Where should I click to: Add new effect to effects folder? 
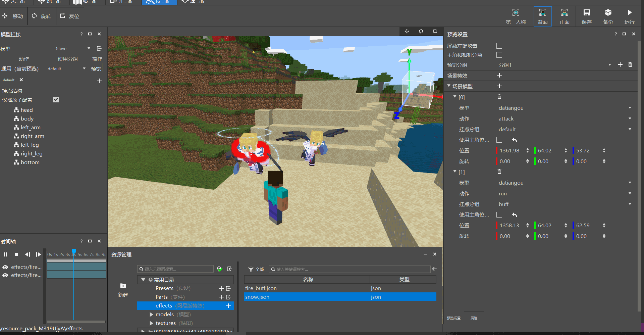point(228,306)
